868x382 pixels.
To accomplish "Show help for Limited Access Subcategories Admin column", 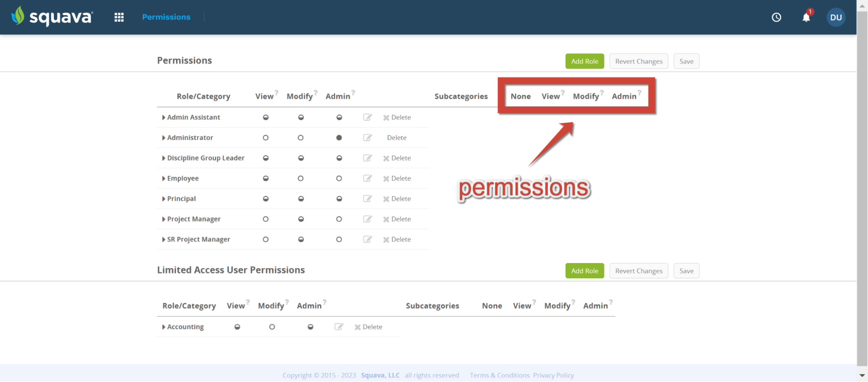I will [x=611, y=302].
